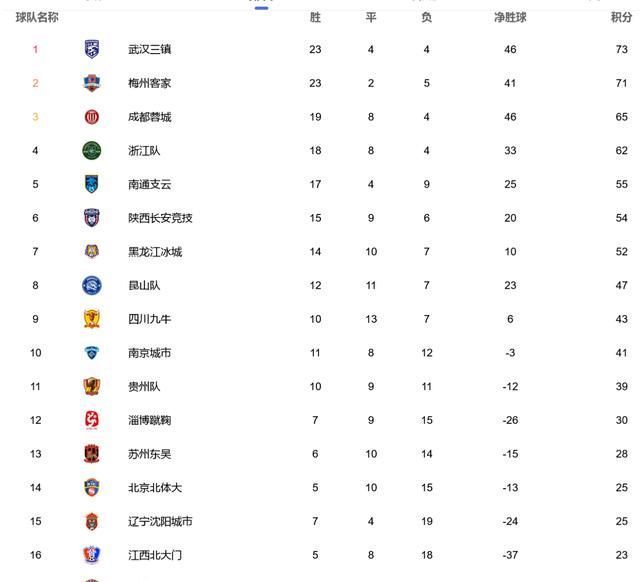The width and height of the screenshot is (640, 582).
Task: Open the 陕西长安竞技 crest icon
Action: [92, 218]
